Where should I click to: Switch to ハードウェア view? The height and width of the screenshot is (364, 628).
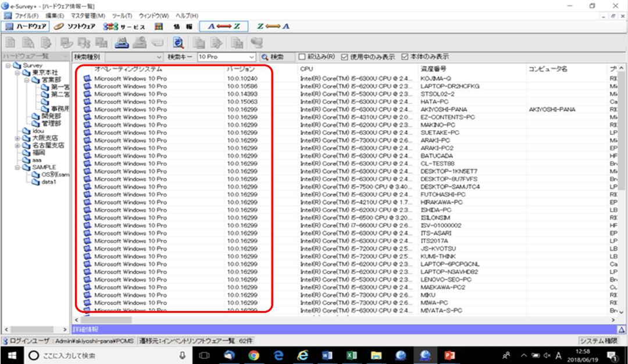point(26,26)
